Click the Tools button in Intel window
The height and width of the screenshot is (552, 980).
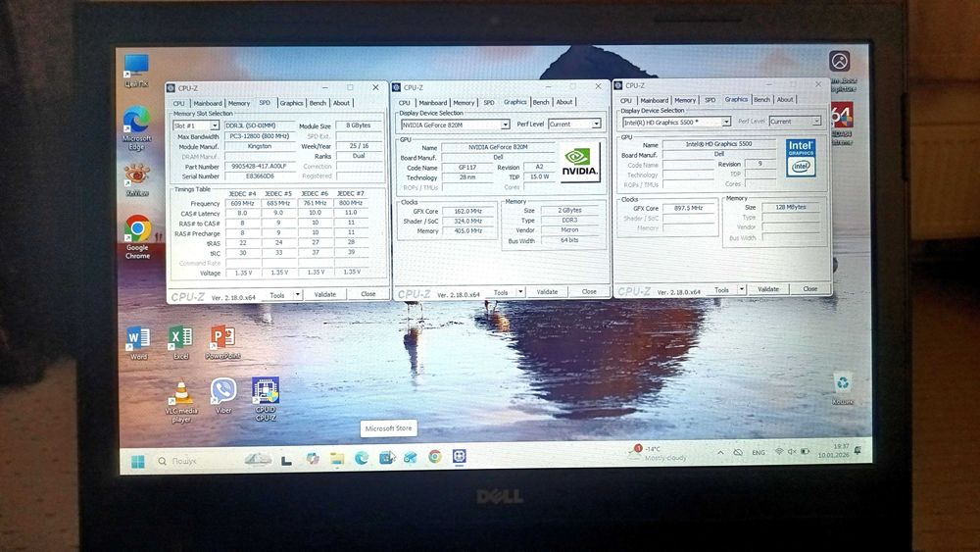[721, 289]
